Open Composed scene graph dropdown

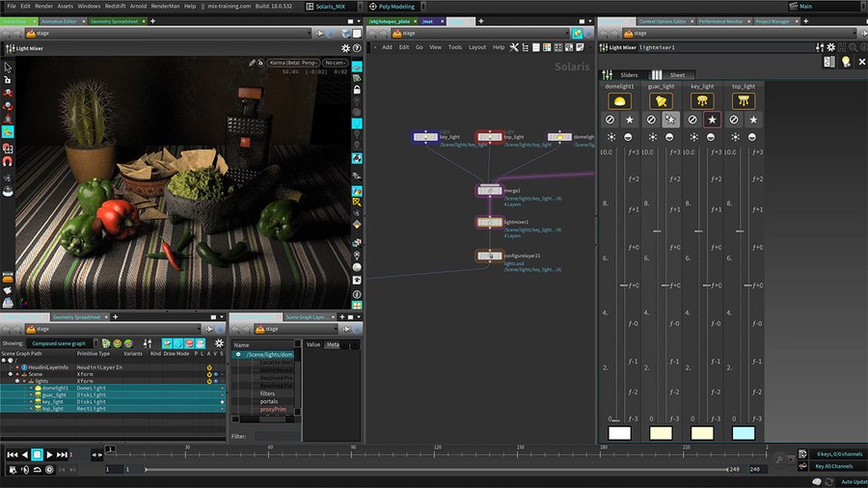(x=62, y=343)
